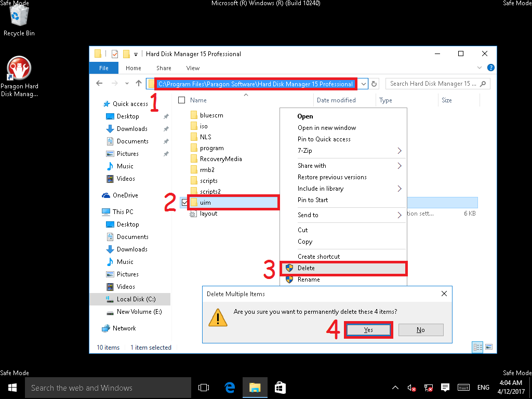Image resolution: width=532 pixels, height=399 pixels.
Task: Open the Action Center notifications icon
Action: [445, 388]
